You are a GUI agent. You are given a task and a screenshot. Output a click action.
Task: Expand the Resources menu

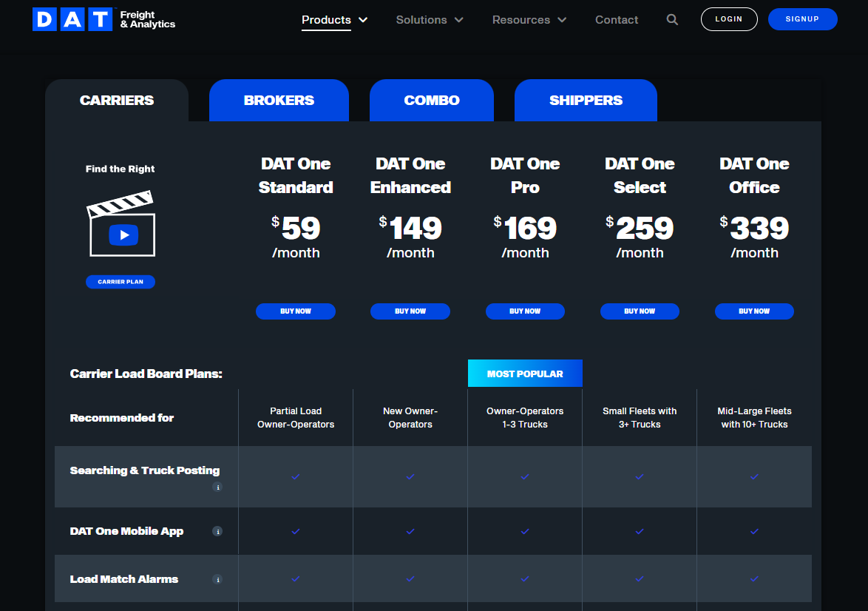[x=529, y=20]
